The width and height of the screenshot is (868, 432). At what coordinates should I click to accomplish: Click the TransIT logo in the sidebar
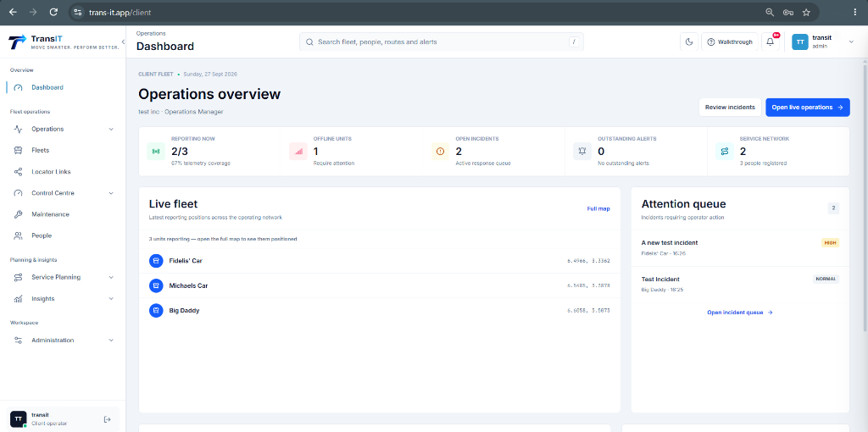click(x=63, y=42)
